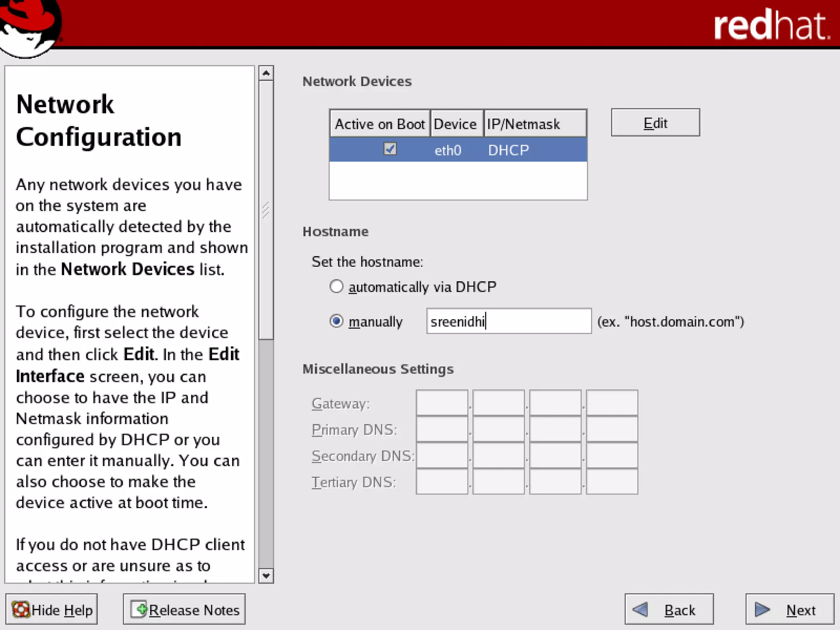Open the Release Notes
The width and height of the screenshot is (840, 630).
pos(194,610)
